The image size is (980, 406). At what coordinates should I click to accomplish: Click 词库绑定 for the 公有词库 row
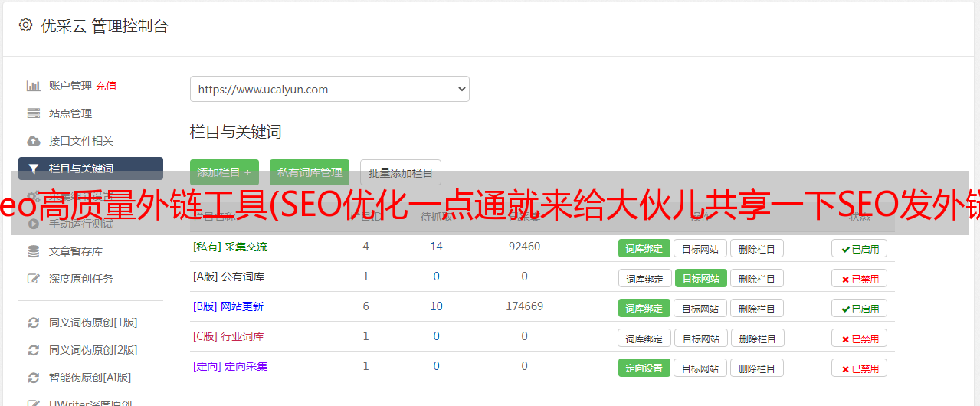[x=644, y=278]
